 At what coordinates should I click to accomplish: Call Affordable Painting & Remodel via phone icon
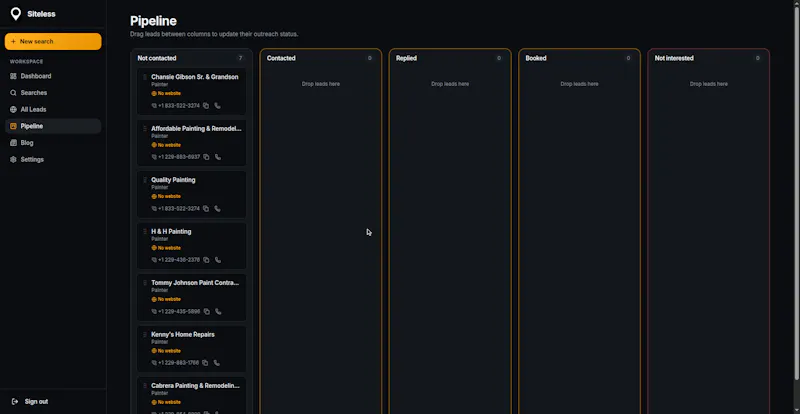coord(218,157)
